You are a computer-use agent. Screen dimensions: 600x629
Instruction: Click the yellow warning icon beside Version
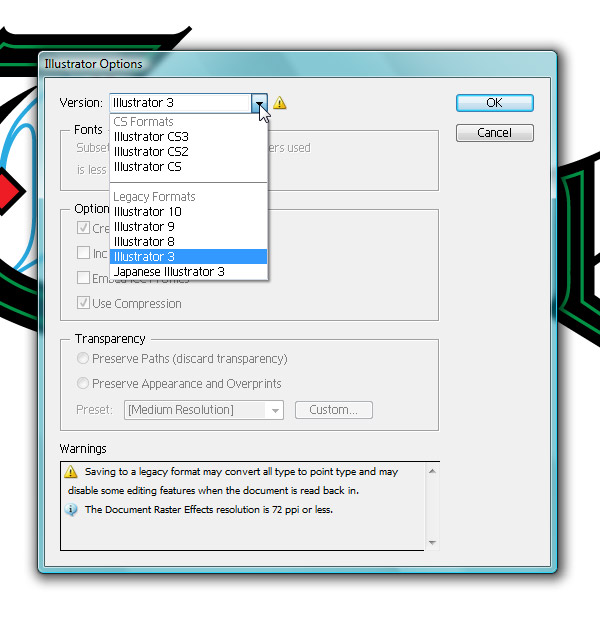pyautogui.click(x=280, y=103)
